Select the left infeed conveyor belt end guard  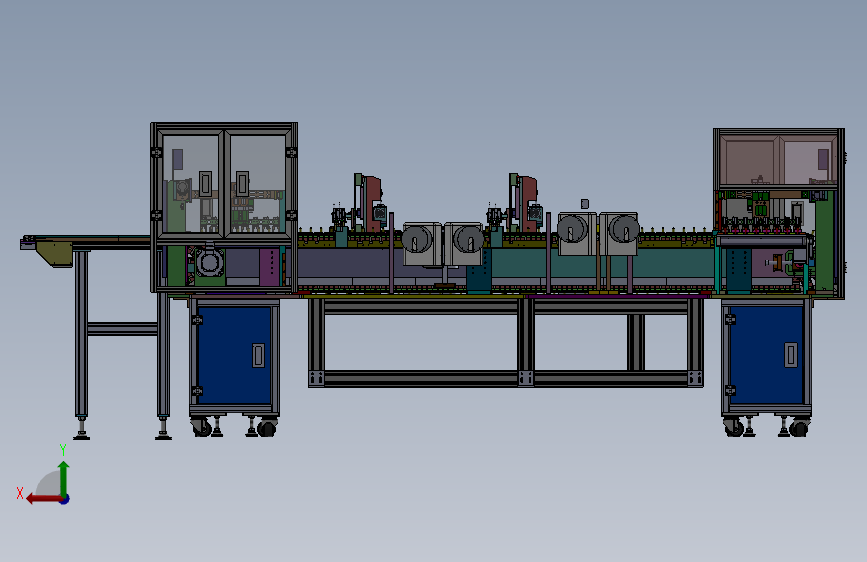[x=54, y=254]
